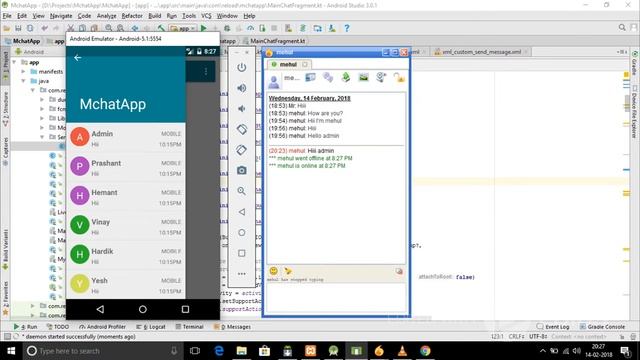Rotate emulator left with upper rotate icon
The width and height of the screenshot is (640, 360).
[242, 129]
